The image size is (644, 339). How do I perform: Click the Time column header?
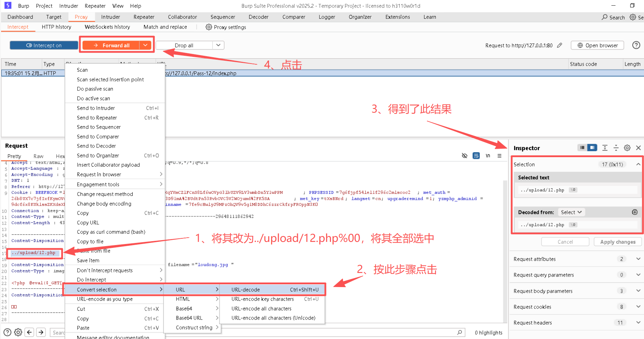(21, 64)
